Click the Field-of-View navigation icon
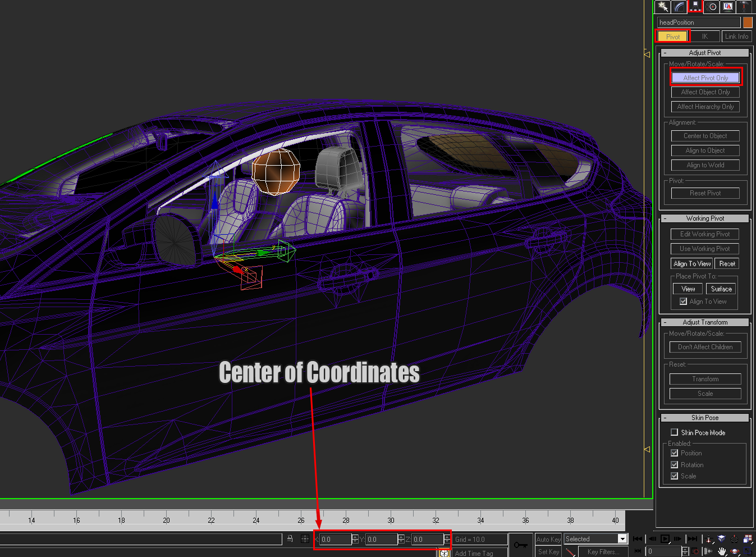756x557 pixels. 709,551
